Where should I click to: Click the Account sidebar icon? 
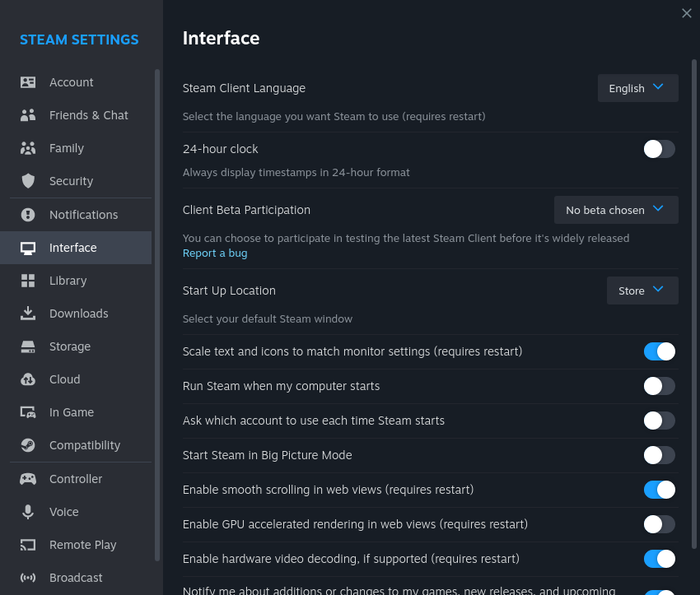point(27,81)
